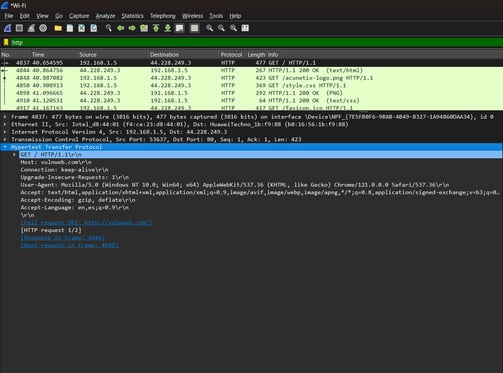Sort packets by Destination column header

click(164, 55)
